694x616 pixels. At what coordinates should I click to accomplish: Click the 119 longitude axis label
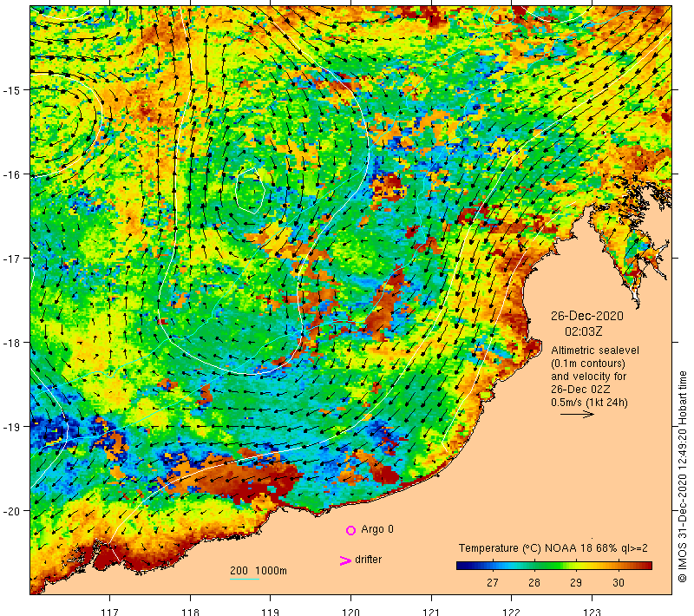[x=271, y=612]
